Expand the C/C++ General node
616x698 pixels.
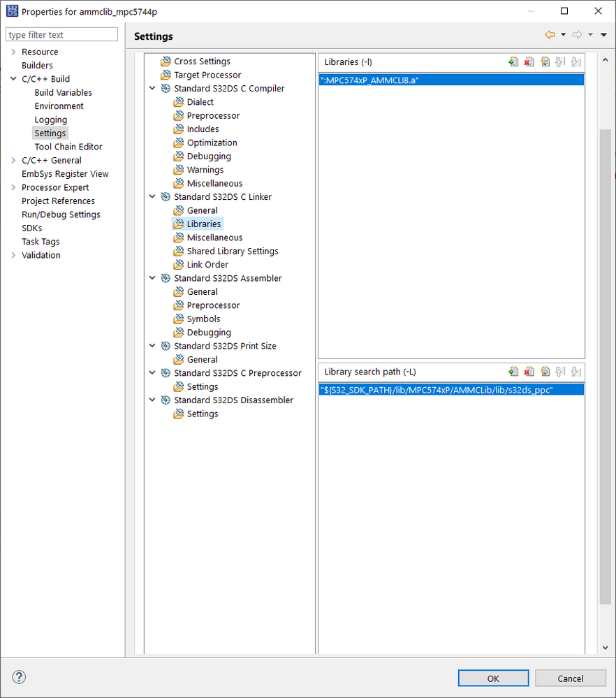(13, 160)
